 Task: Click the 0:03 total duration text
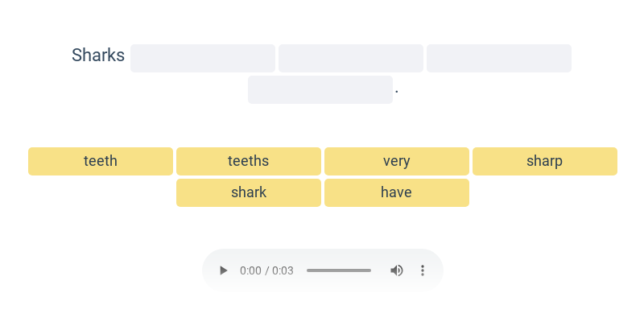(283, 270)
